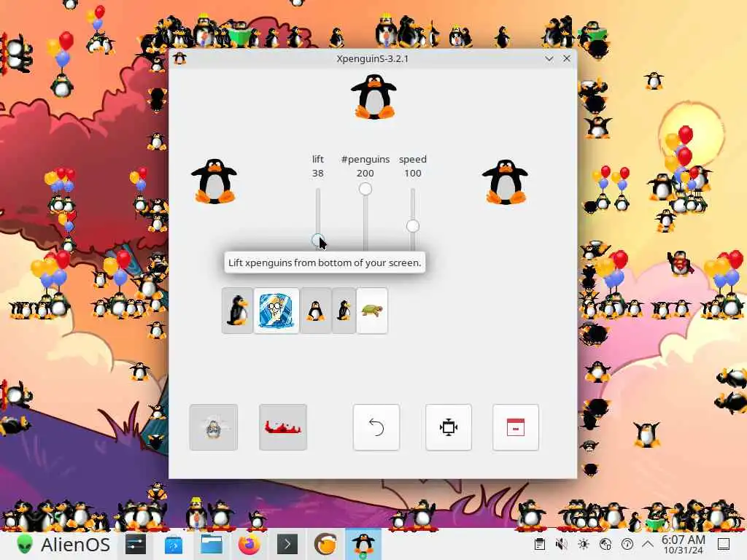
Task: Open the Discover software store taskbar icon
Action: (174, 544)
